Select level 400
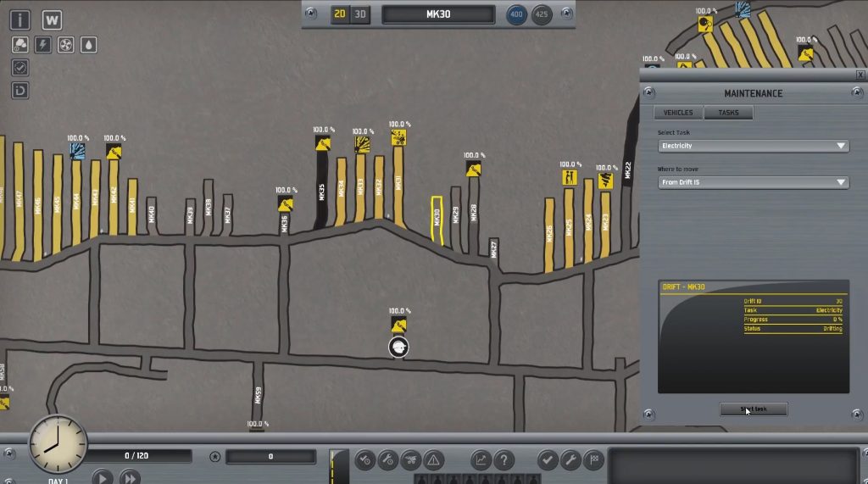The height and width of the screenshot is (484, 868). pos(516,14)
